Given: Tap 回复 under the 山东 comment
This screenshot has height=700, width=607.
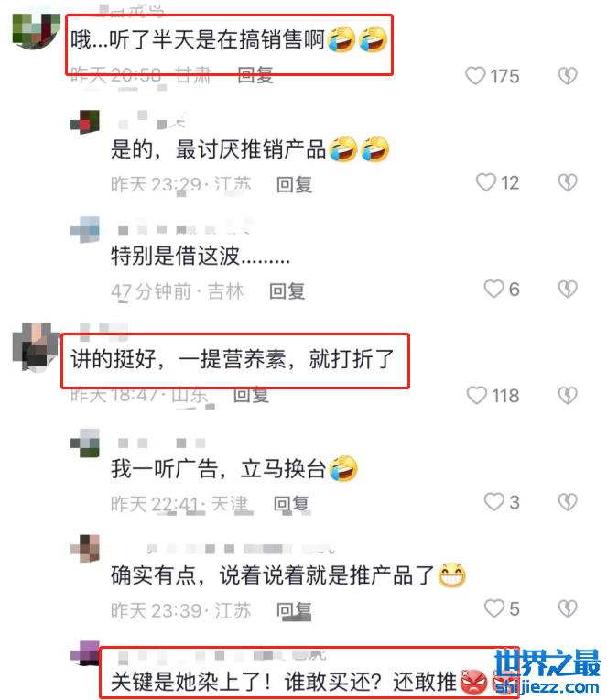Looking at the screenshot, I should [x=251, y=395].
